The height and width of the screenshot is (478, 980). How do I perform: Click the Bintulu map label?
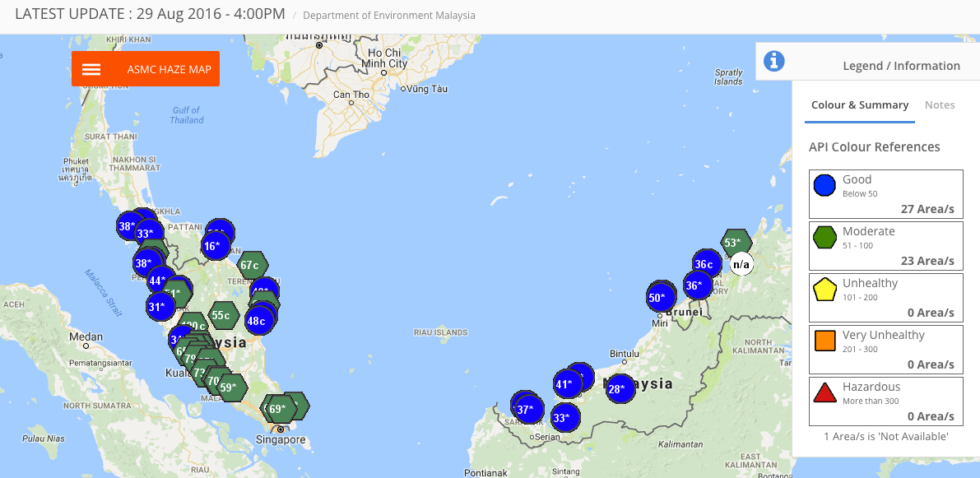pos(624,354)
